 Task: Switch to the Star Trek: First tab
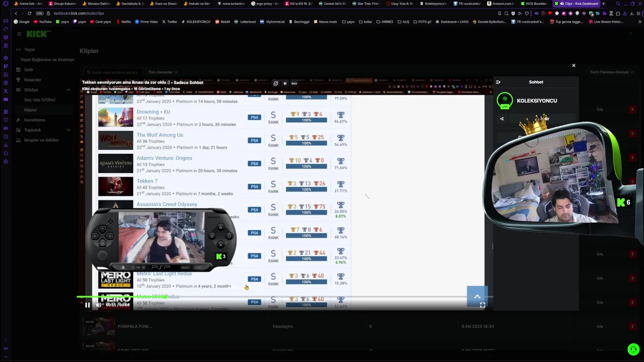[x=366, y=4]
